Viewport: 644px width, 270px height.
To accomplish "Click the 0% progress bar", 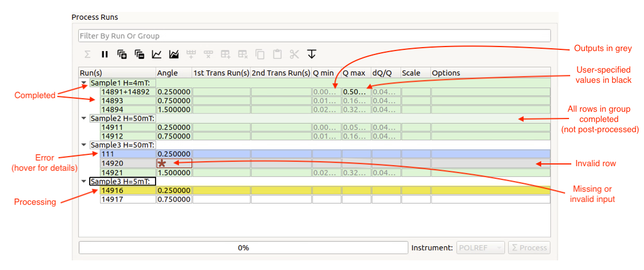I will click(243, 248).
